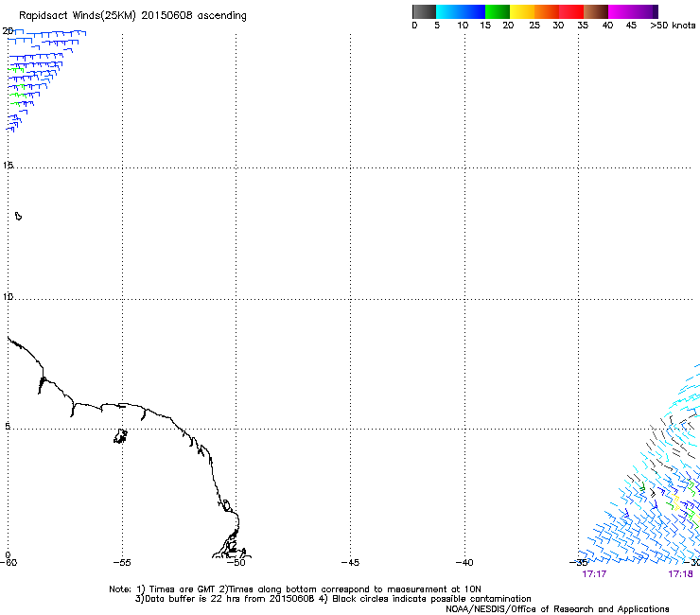This screenshot has width=700, height=615.
Task: Click the NOAA/NESDIS Office of Research credit
Action: tap(557, 609)
